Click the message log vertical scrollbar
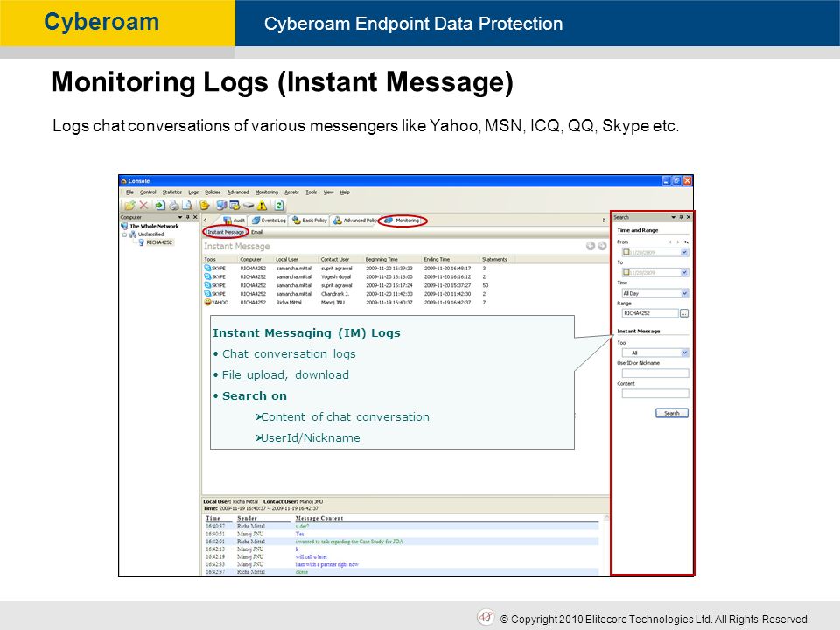Screen dimensions: 840x630 (606, 545)
